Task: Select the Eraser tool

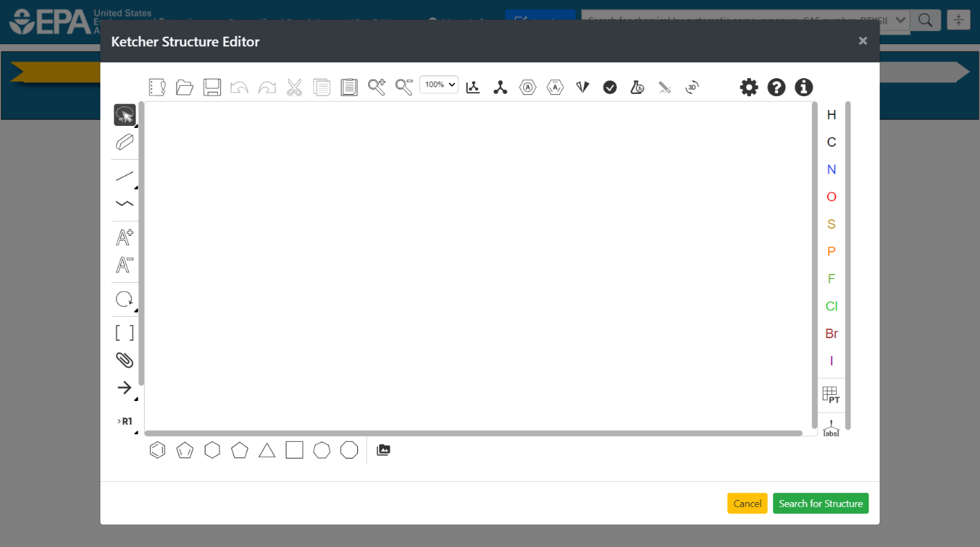Action: pos(125,142)
